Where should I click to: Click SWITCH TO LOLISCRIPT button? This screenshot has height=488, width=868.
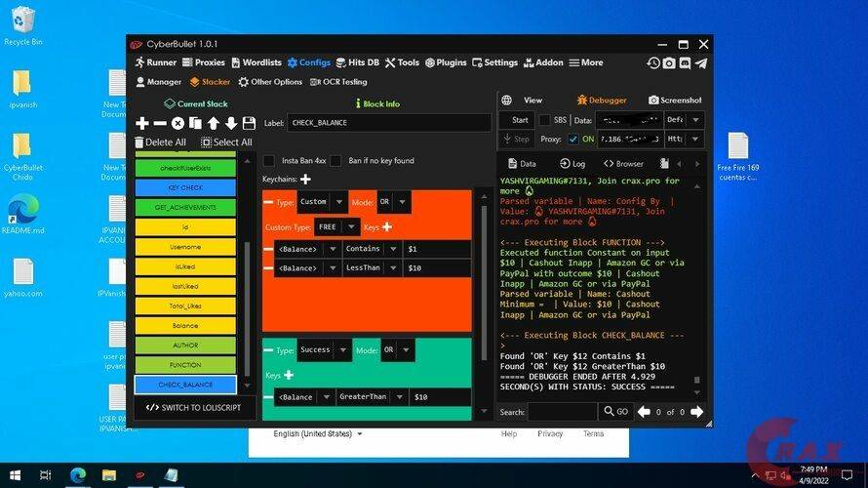pyautogui.click(x=193, y=408)
